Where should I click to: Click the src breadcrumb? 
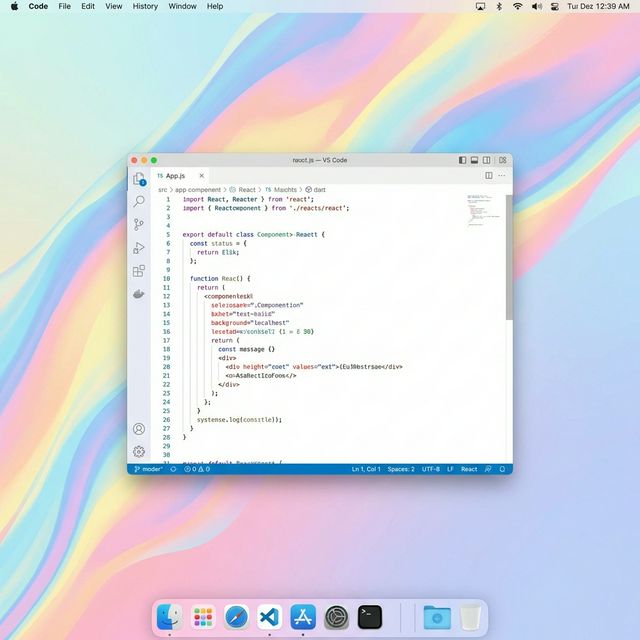click(x=162, y=190)
